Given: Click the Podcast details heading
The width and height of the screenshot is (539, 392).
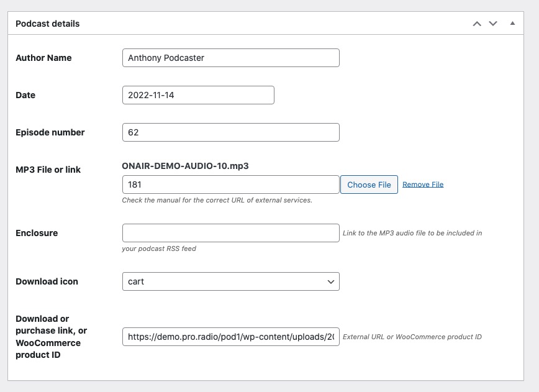Looking at the screenshot, I should (x=47, y=24).
